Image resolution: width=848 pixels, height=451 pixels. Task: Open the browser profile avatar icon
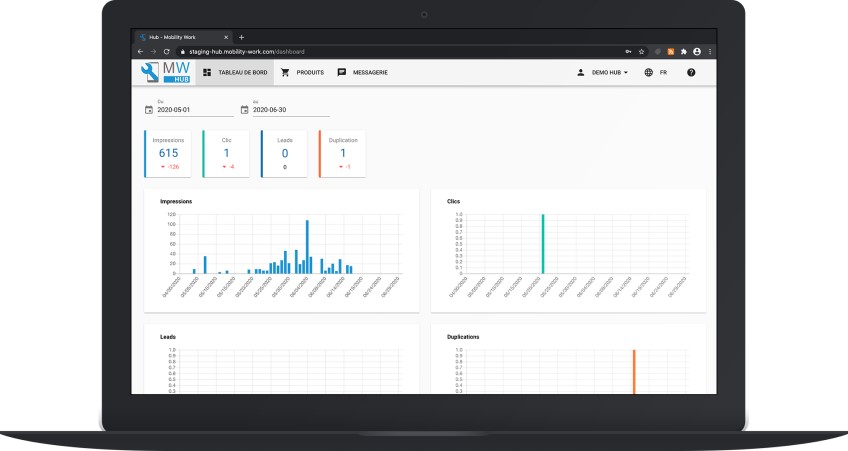(697, 51)
